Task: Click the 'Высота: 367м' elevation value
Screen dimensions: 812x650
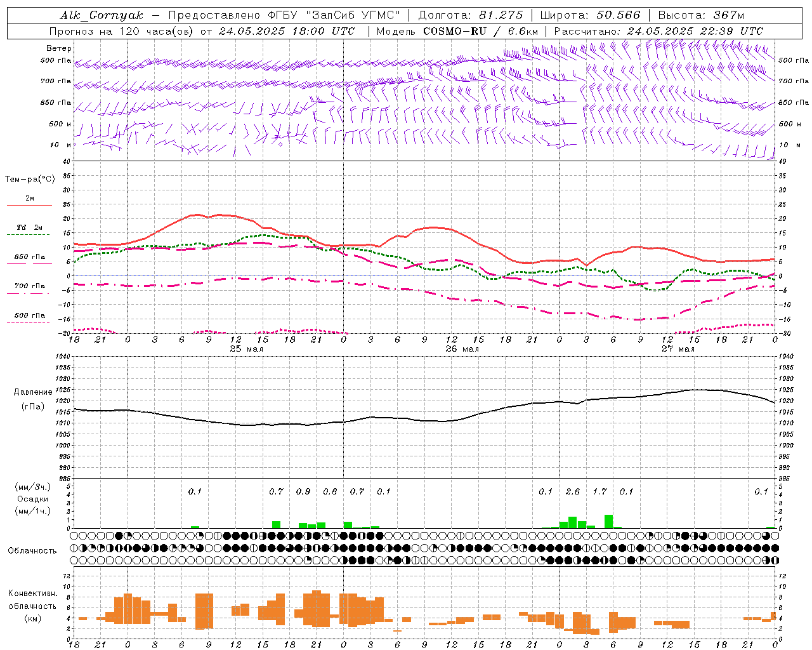Action: (x=700, y=15)
